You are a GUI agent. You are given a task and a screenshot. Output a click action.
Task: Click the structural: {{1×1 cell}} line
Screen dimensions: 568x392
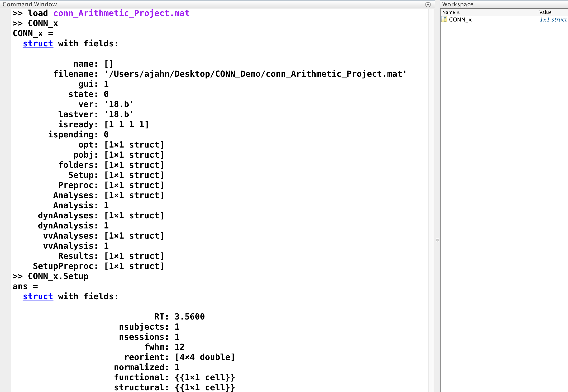[x=174, y=387]
